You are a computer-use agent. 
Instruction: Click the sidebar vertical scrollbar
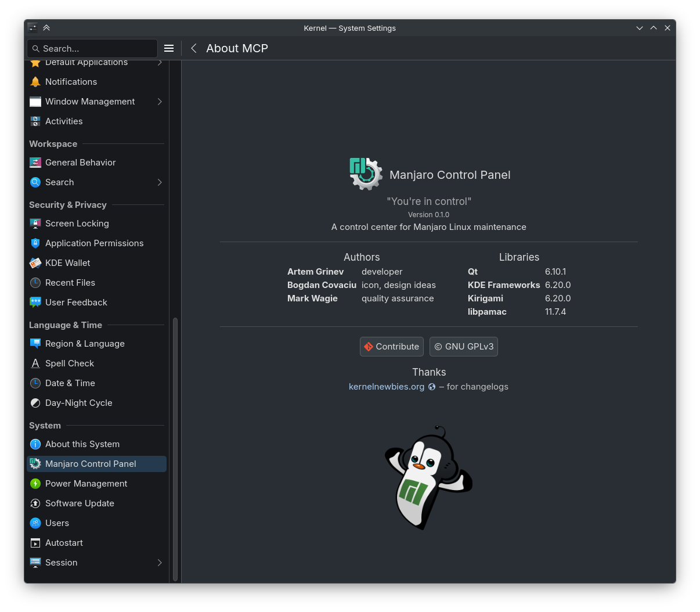175,447
